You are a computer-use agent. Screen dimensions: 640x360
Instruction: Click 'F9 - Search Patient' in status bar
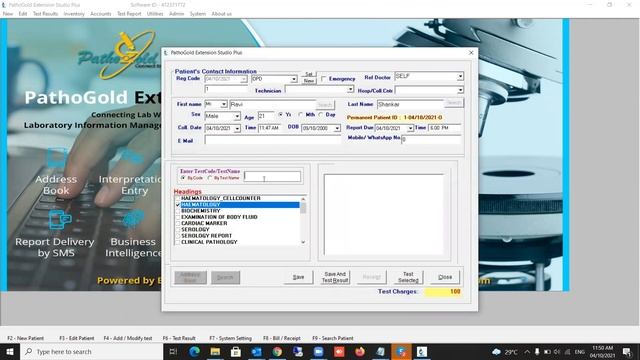pyautogui.click(x=333, y=338)
